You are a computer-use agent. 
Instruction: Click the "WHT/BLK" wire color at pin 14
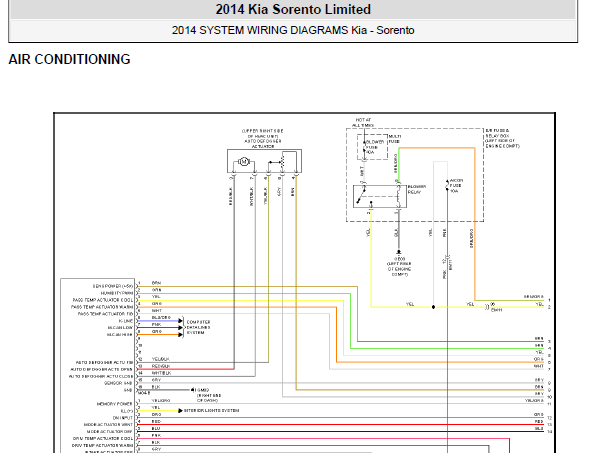click(161, 373)
